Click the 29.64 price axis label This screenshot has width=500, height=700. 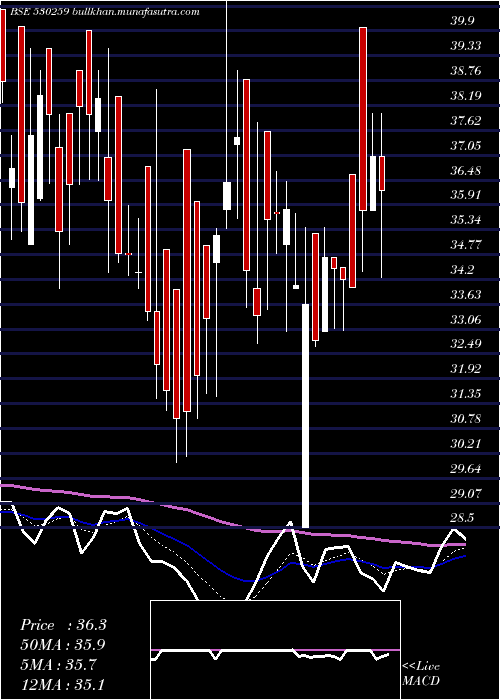(467, 469)
